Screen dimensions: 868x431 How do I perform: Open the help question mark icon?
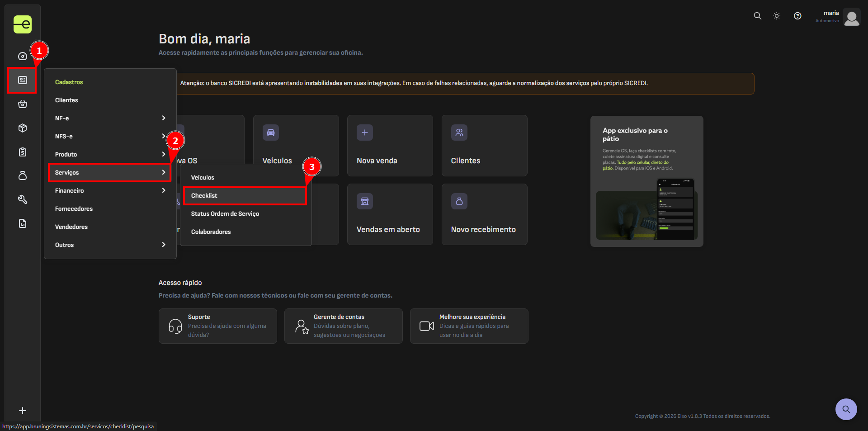point(797,16)
